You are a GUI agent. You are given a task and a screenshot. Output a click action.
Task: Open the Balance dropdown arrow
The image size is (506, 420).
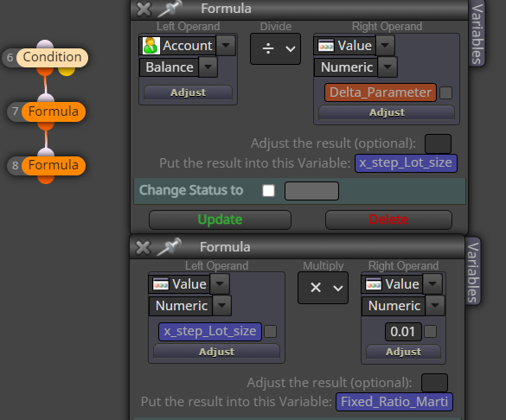click(208, 67)
